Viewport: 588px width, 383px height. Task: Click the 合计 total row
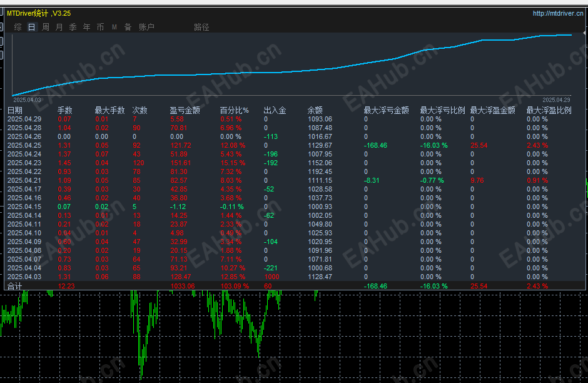295,286
